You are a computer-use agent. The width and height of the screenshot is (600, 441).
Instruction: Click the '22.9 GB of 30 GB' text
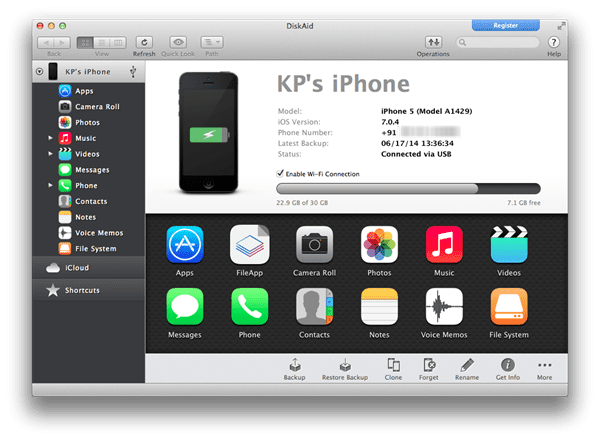point(302,203)
